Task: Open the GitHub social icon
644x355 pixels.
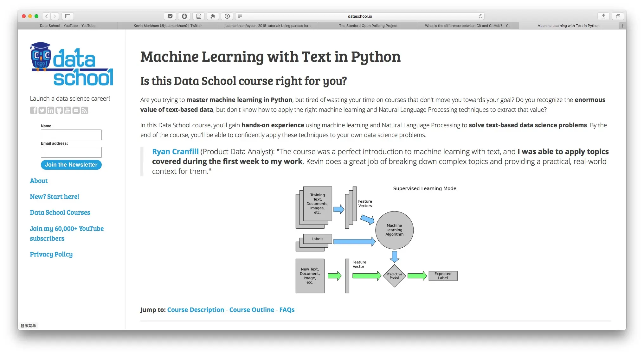Action: coord(59,110)
